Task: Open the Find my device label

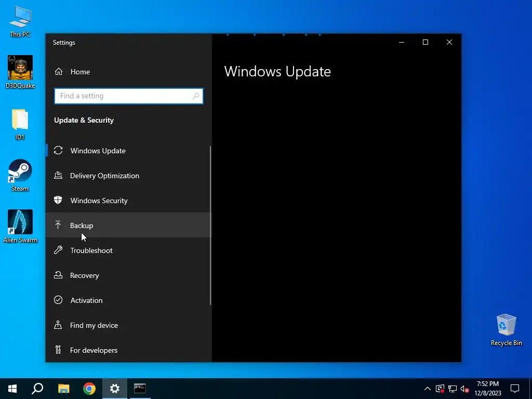Action: point(94,325)
